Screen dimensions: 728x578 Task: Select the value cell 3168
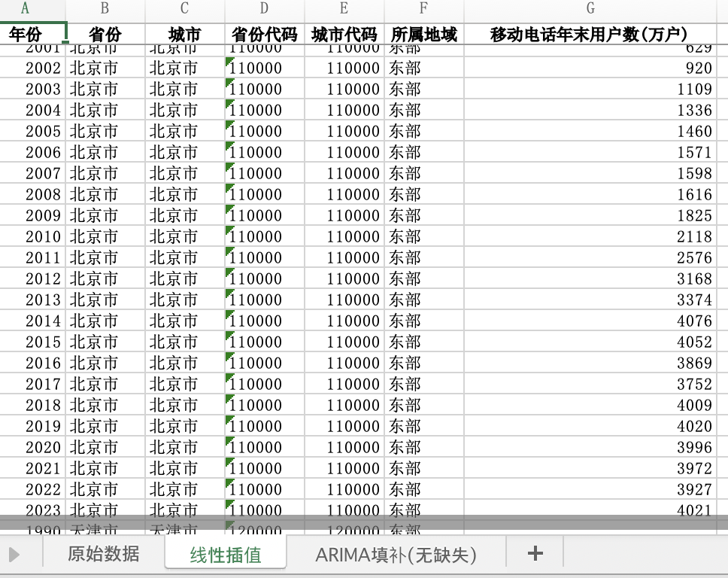click(x=590, y=278)
